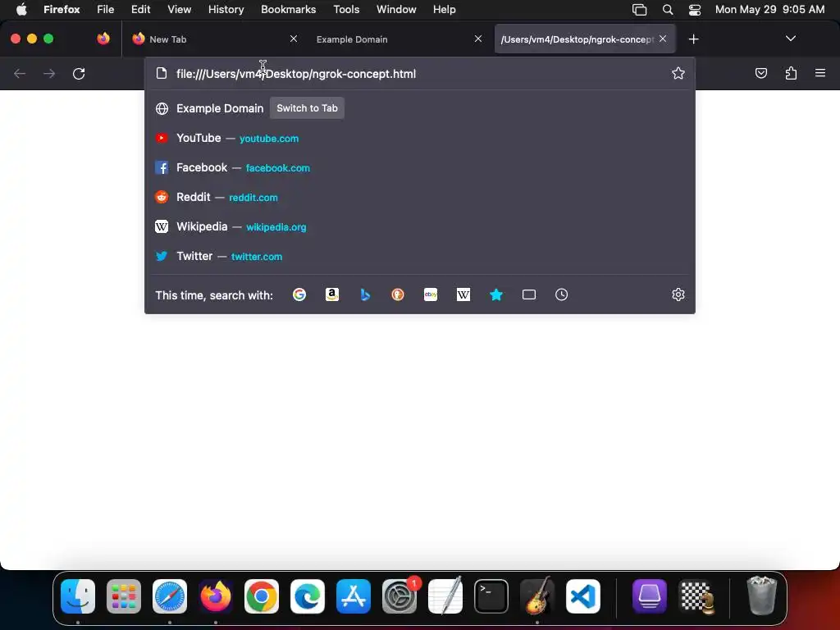Open search settings gear icon

[x=678, y=294]
